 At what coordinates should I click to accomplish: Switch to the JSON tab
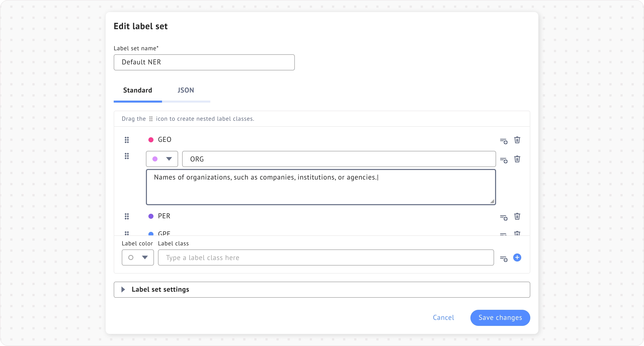coord(186,90)
